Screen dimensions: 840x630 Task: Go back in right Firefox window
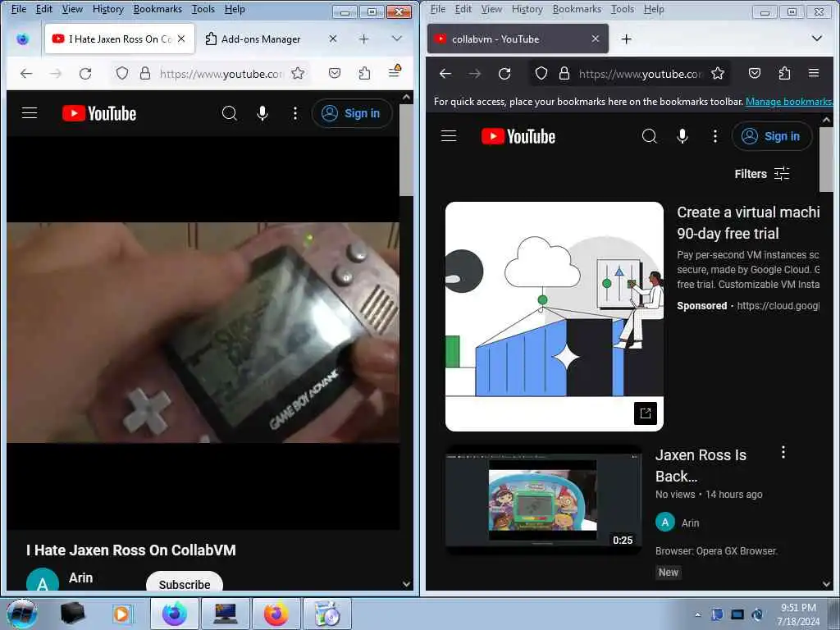pyautogui.click(x=445, y=73)
